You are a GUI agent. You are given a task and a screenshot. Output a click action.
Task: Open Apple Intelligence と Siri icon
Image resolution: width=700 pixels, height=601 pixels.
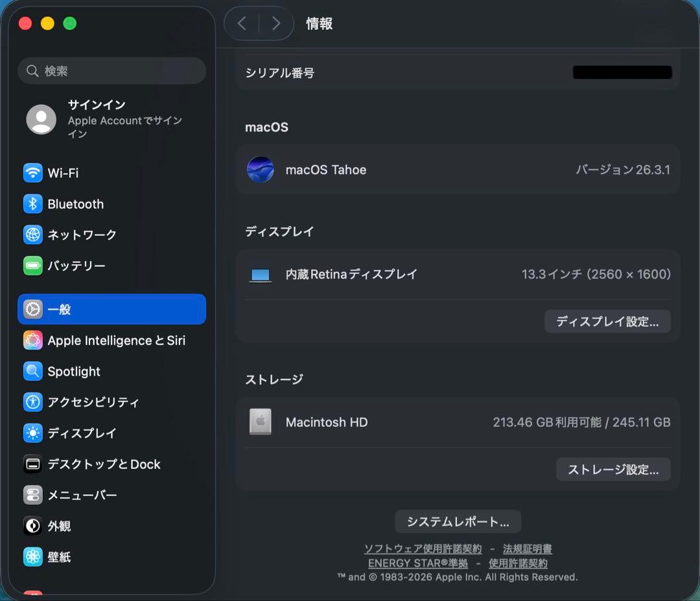(32, 341)
